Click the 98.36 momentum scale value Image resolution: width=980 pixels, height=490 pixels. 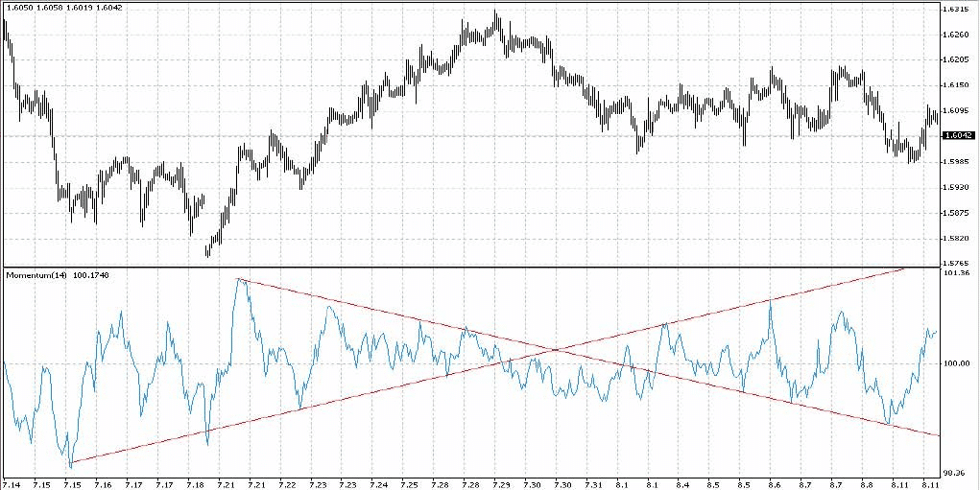pos(956,472)
